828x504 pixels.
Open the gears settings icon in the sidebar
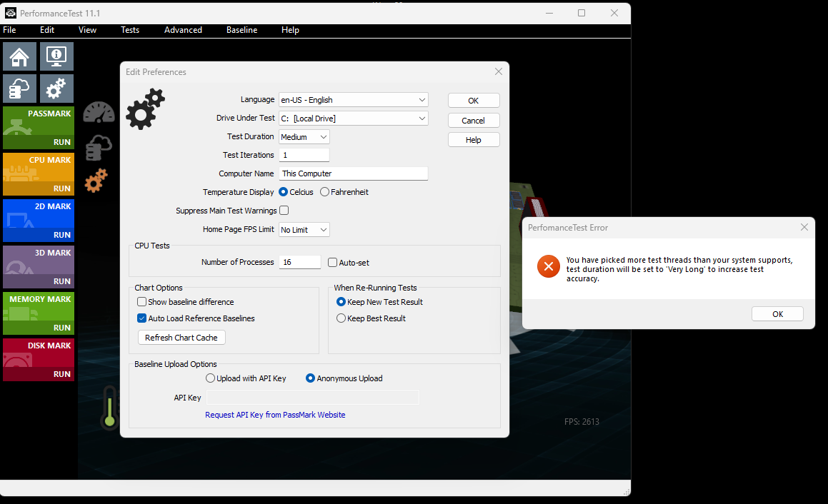(x=56, y=88)
